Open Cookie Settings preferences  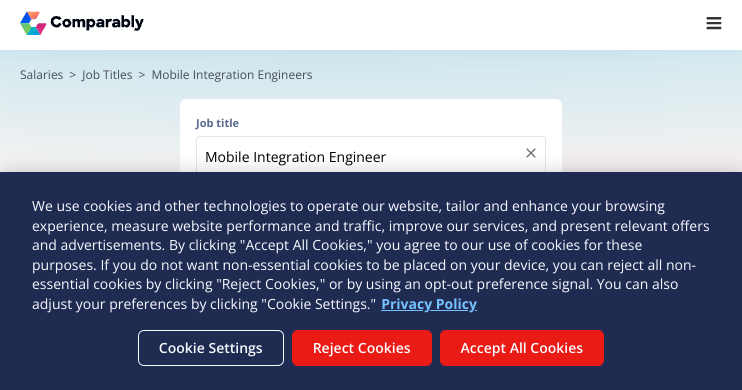(x=211, y=348)
